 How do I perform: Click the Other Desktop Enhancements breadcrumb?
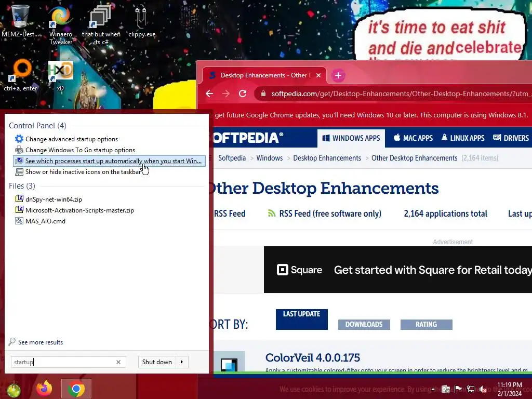(414, 158)
